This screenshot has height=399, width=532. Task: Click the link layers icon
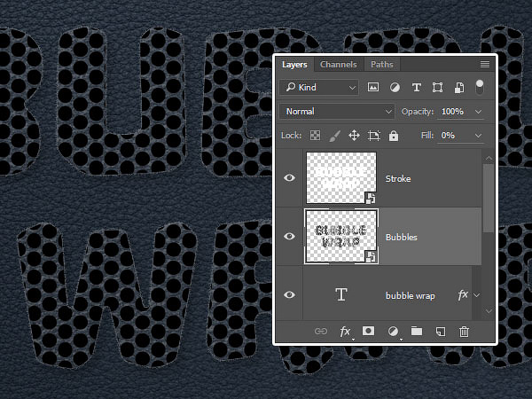[321, 331]
